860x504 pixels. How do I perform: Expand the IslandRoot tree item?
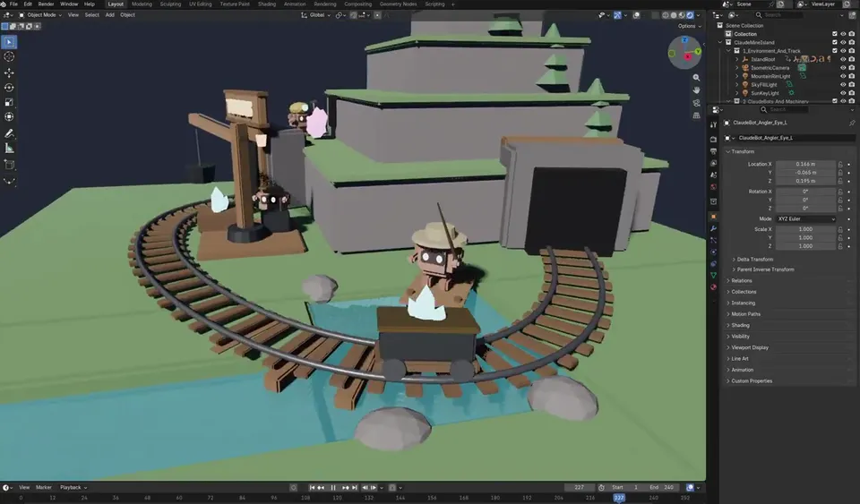click(x=737, y=59)
